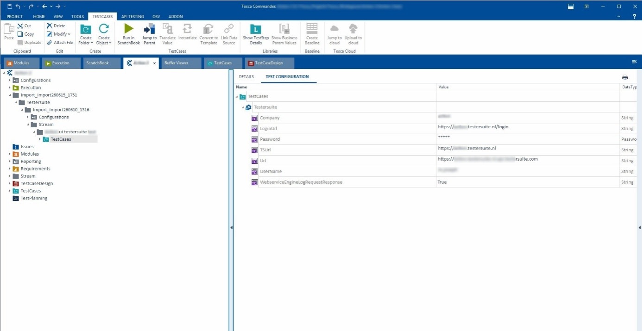Click the Create Baseline icon

point(312,29)
